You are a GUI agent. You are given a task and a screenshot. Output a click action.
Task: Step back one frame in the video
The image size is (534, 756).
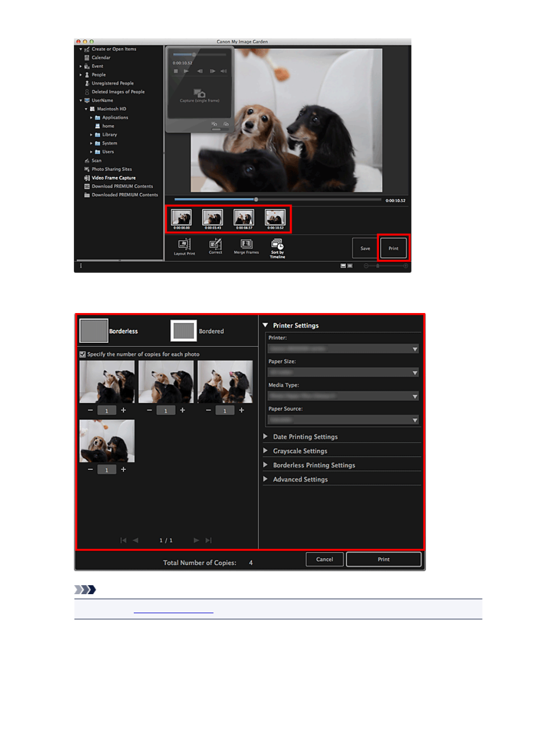point(200,71)
